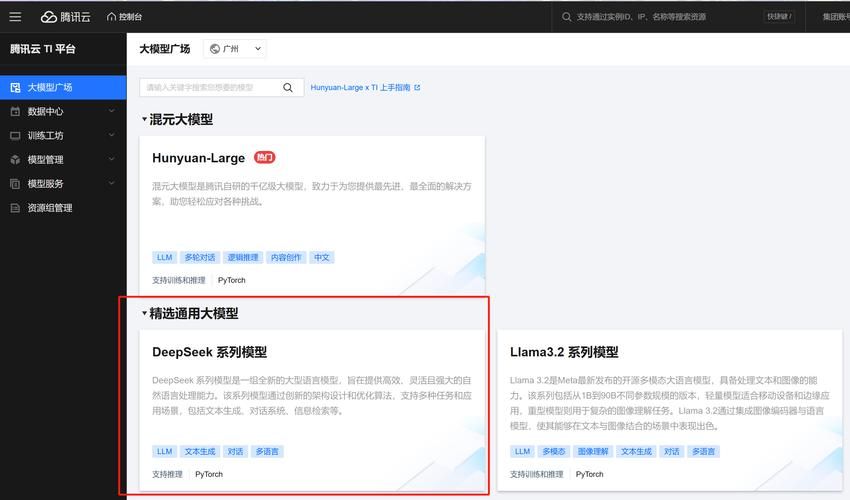The image size is (850, 500).
Task: Click the 对话 tag on Llama3.2 card
Action: click(x=672, y=451)
